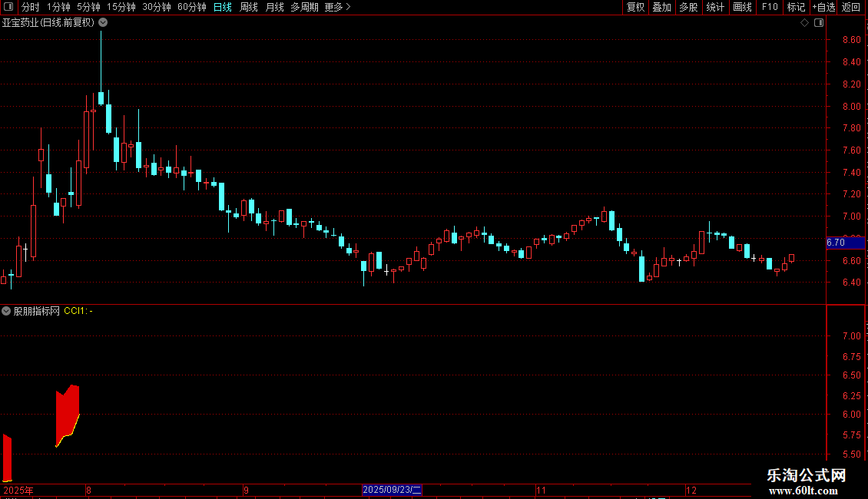The height and width of the screenshot is (499, 868).
Task: Switch to the 月线 monthly chart
Action: (x=274, y=7)
